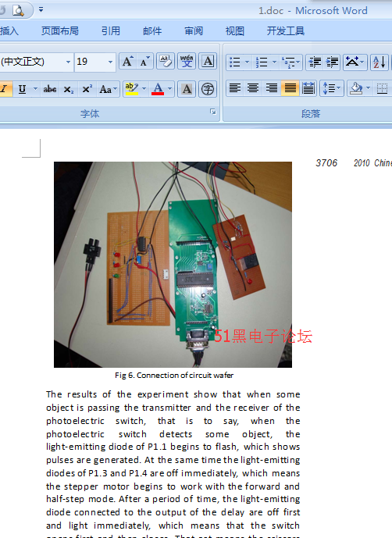Open the line spacing menu

331,89
